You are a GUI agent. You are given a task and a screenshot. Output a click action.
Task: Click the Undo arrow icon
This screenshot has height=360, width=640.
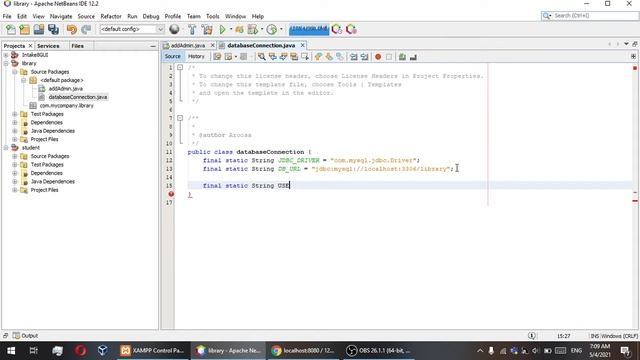(x=72, y=29)
